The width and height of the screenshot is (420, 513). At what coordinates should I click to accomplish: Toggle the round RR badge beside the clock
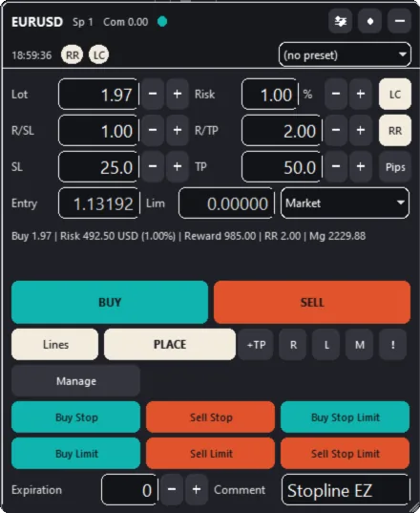tap(73, 54)
